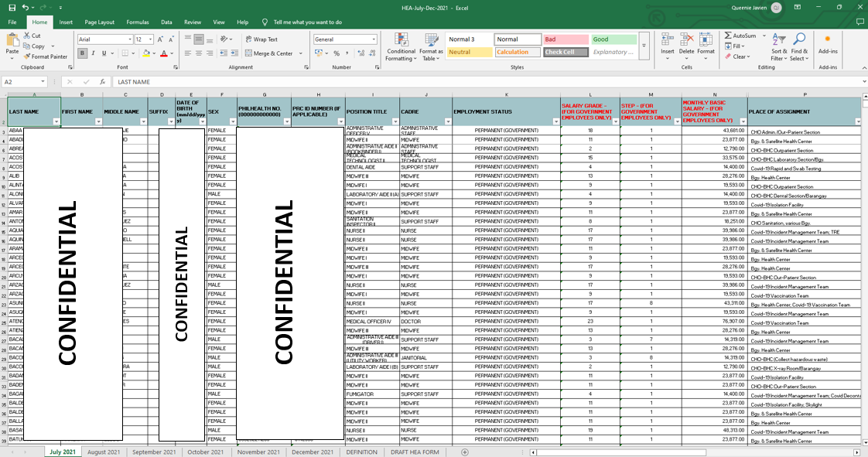Click the Name Box showing A2
Image resolution: width=868 pixels, height=457 pixels.
(x=24, y=82)
